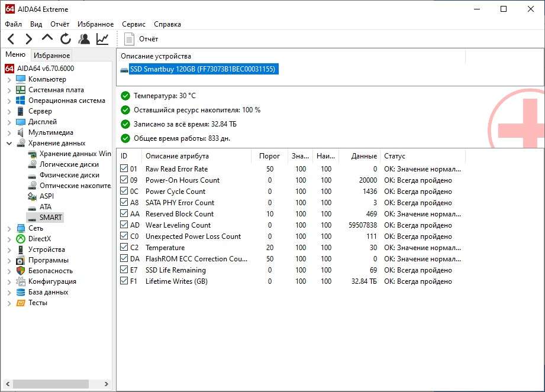This screenshot has width=545, height=392.
Task: Collapse the Хранение данных tree node
Action: (9, 144)
